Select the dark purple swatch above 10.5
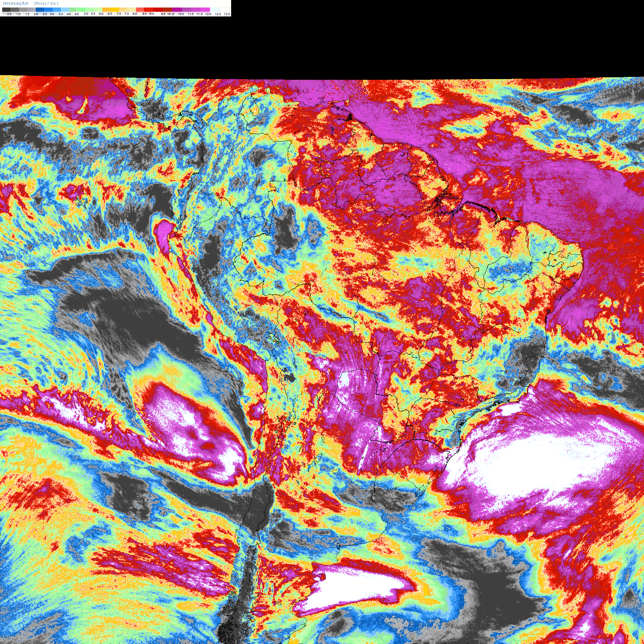The width and height of the screenshot is (644, 644). (x=177, y=10)
